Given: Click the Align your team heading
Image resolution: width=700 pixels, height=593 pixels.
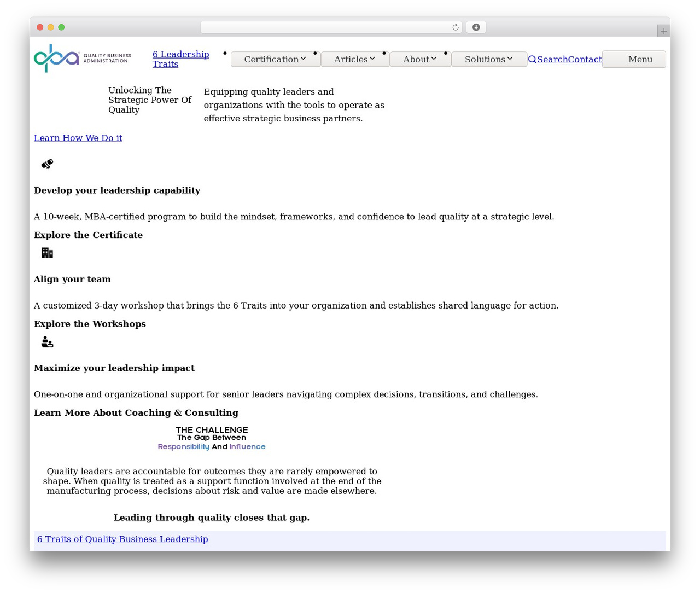Looking at the screenshot, I should 72,279.
